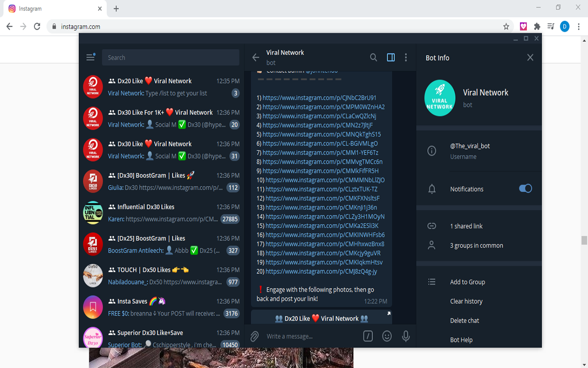588x368 pixels.
Task: Open link 15 instagram.com/p/CMKa2ESli3K
Action: (322, 225)
